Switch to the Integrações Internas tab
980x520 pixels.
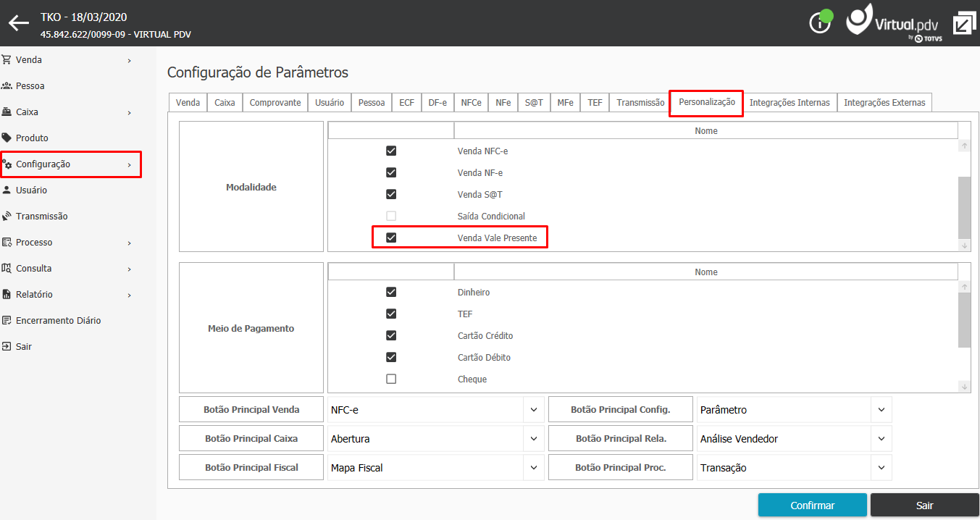[x=790, y=103]
